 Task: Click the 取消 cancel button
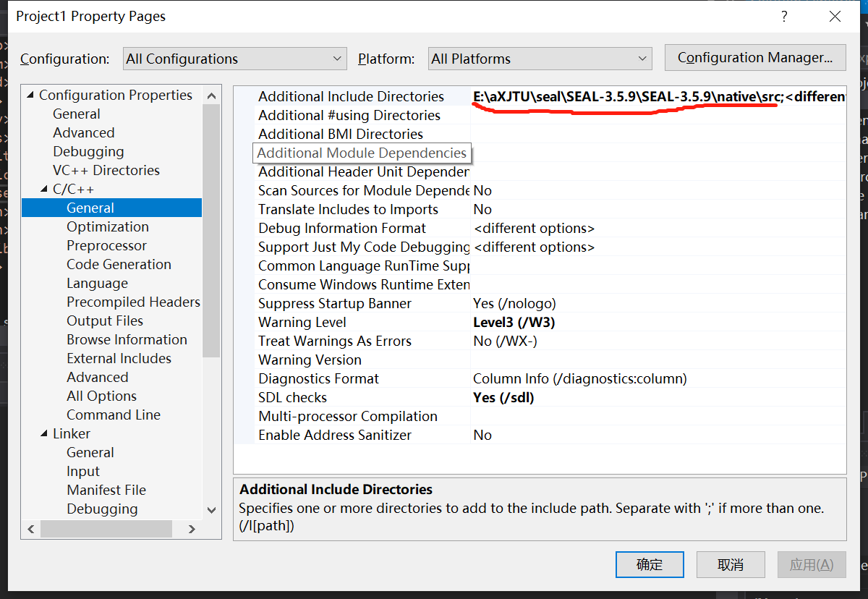coord(730,564)
